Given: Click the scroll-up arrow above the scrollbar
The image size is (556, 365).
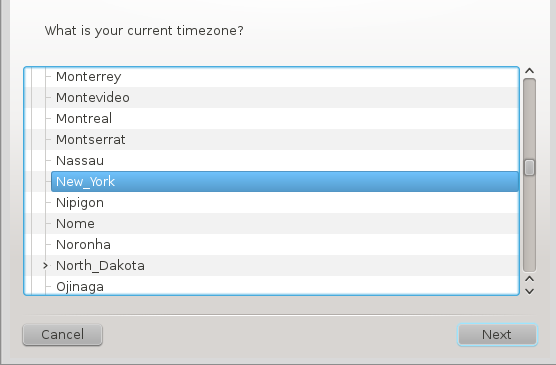Looking at the screenshot, I should coord(529,71).
